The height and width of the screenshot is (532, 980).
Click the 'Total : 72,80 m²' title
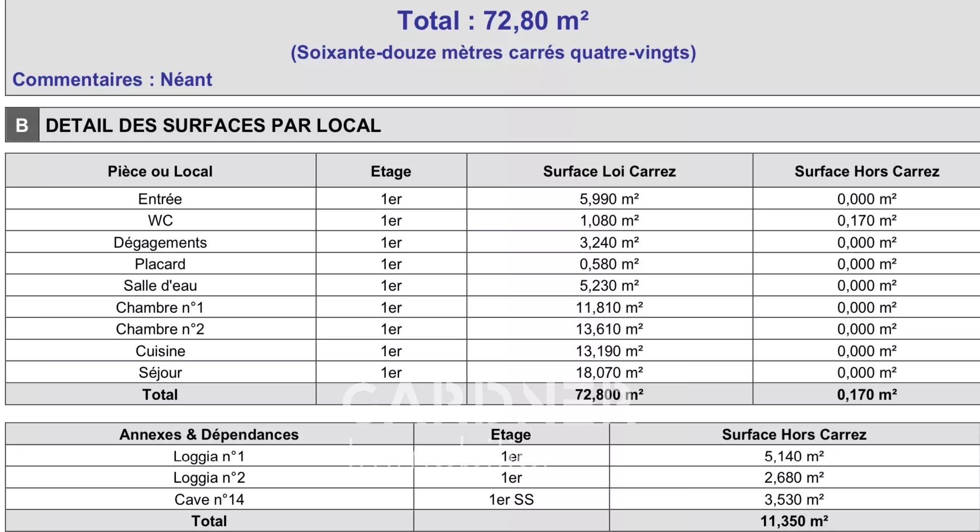tap(493, 21)
